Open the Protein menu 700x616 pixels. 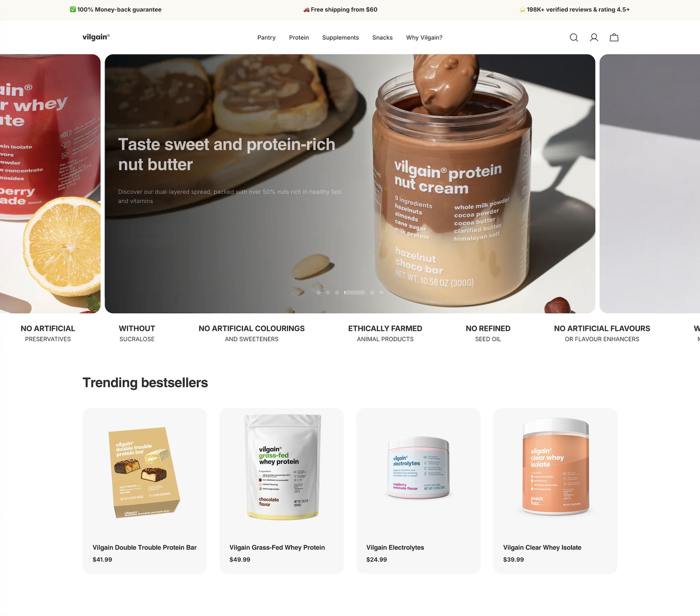pos(299,38)
